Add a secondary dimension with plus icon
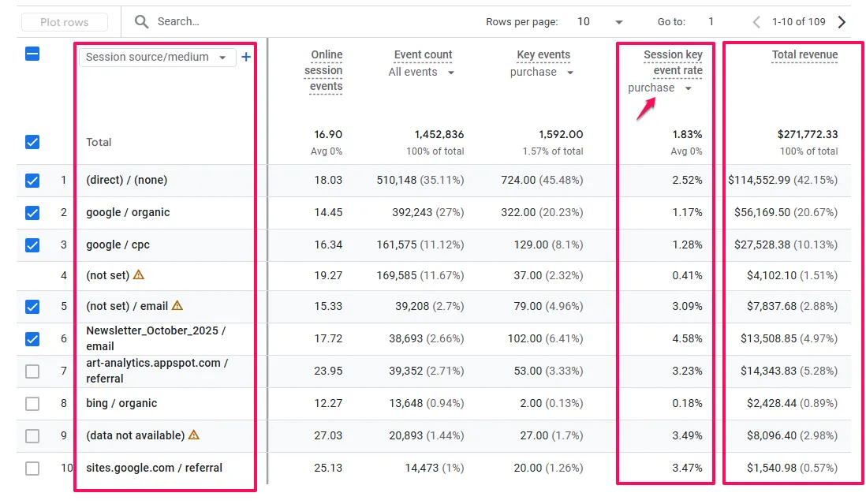Viewport: 866px width, 504px height. coord(246,57)
